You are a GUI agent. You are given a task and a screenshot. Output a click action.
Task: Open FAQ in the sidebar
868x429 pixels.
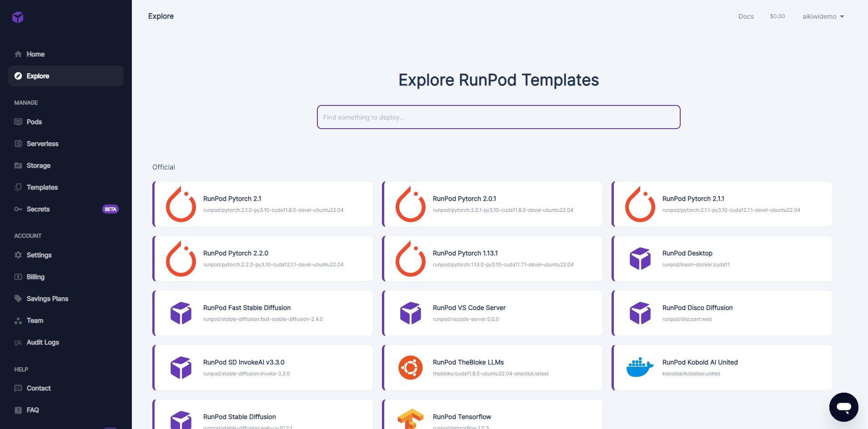(66, 410)
